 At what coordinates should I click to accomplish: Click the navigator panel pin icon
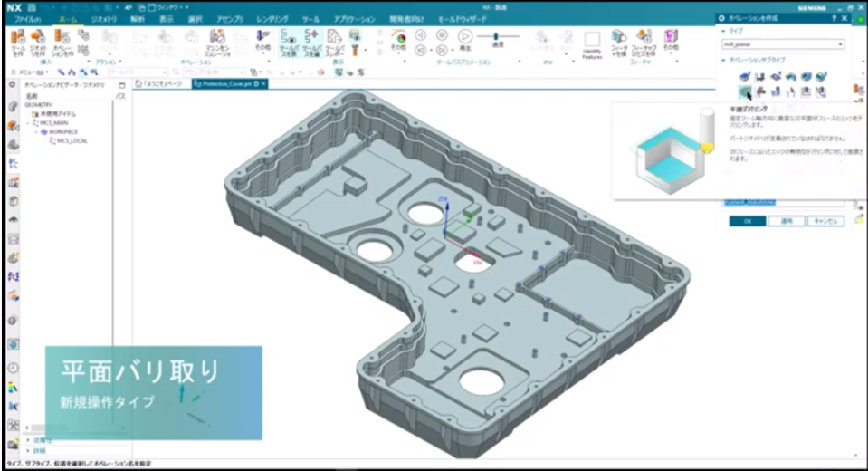point(122,85)
